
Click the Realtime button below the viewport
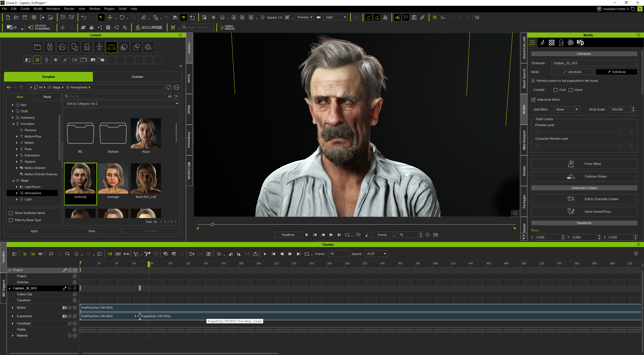(x=288, y=235)
